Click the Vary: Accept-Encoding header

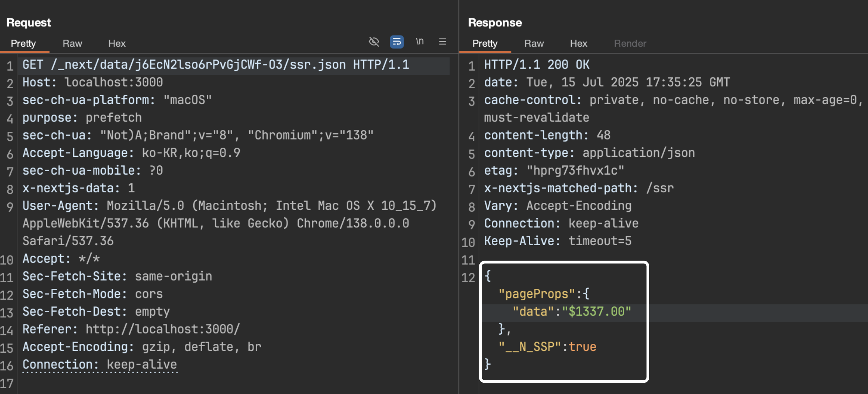(558, 206)
